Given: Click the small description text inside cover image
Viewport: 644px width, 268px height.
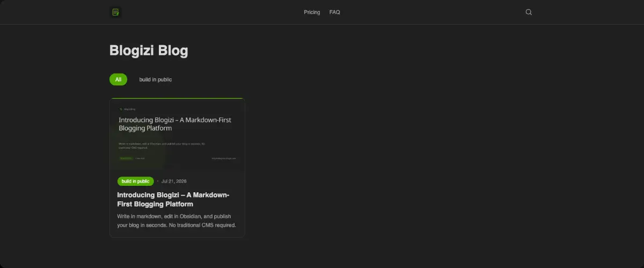Looking at the screenshot, I should click(x=162, y=146).
